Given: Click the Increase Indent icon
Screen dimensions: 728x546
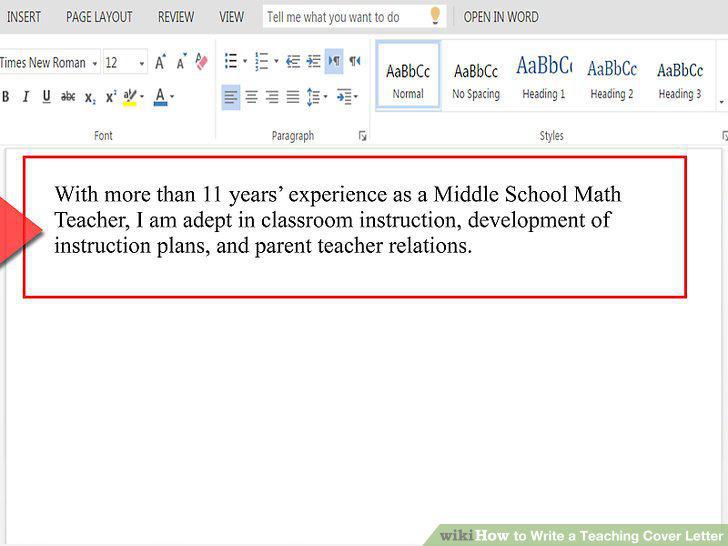Looking at the screenshot, I should pyautogui.click(x=313, y=61).
